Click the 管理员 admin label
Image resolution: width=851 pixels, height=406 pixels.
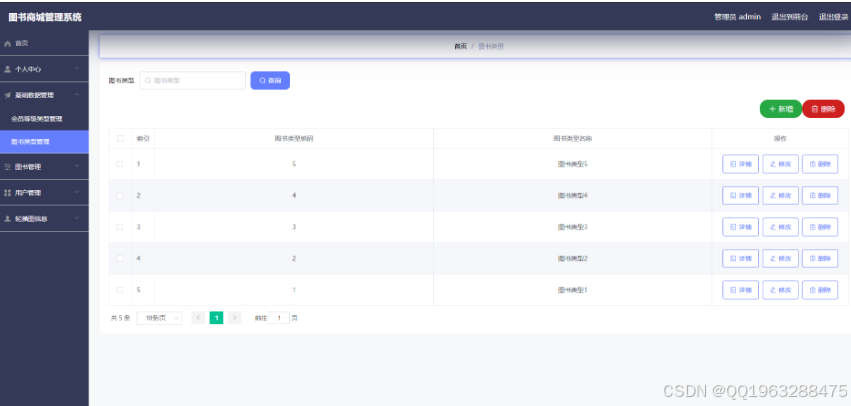[737, 17]
